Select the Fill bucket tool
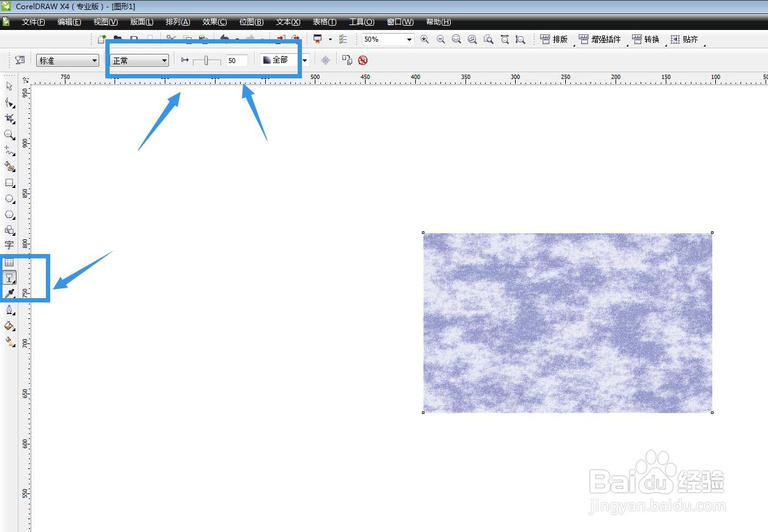The height and width of the screenshot is (532, 768). [x=9, y=326]
